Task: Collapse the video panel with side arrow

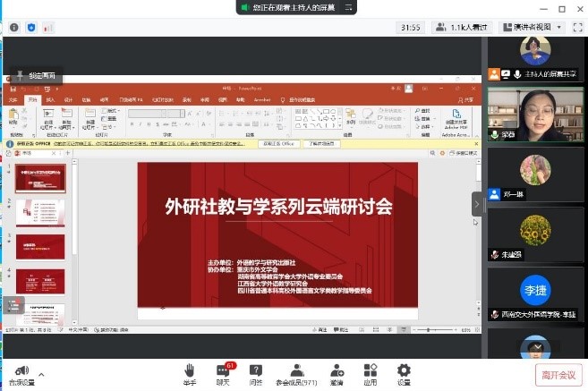Action: tap(477, 204)
